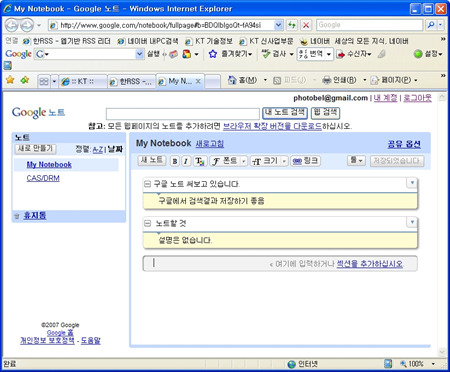The height and width of the screenshot is (372, 450).
Task: Switch to the KT browser tab
Action: click(83, 81)
